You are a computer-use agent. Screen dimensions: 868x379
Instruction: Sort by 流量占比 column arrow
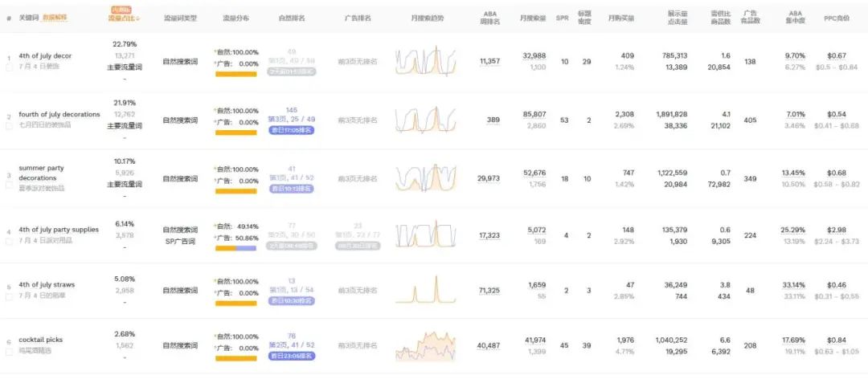(x=137, y=18)
